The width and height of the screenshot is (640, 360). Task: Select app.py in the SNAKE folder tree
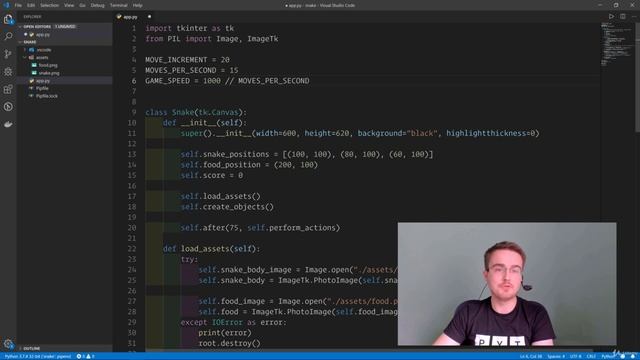click(x=42, y=81)
